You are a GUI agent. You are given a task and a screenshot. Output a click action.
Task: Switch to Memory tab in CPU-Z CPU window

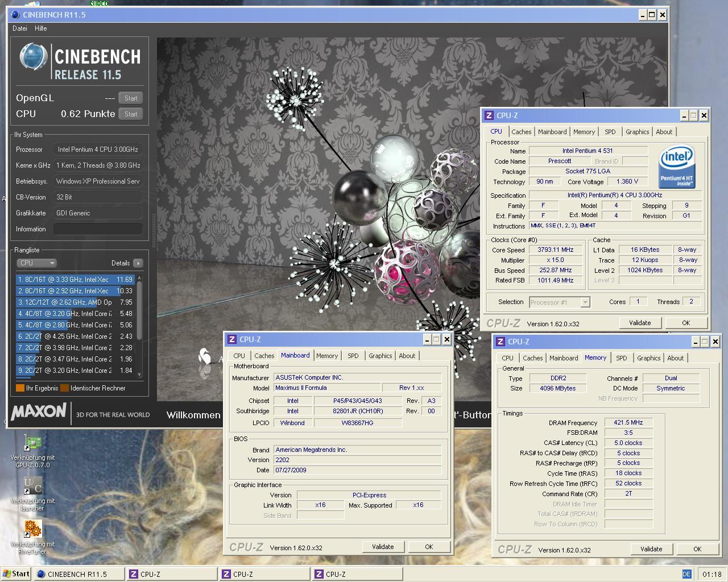pyautogui.click(x=584, y=132)
